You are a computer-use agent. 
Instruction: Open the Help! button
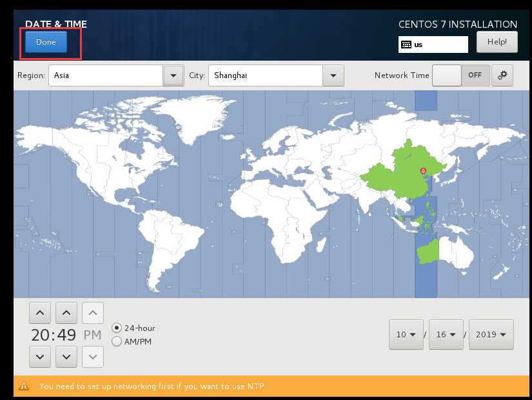(x=497, y=42)
